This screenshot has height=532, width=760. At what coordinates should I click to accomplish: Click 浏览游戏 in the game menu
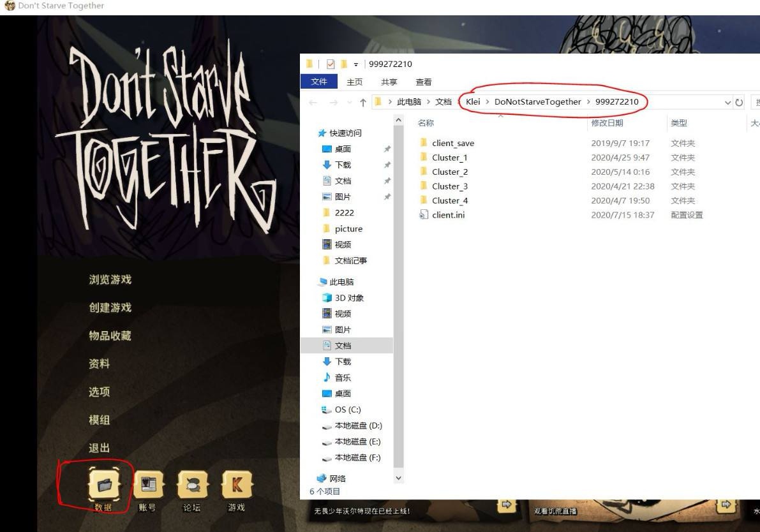110,279
